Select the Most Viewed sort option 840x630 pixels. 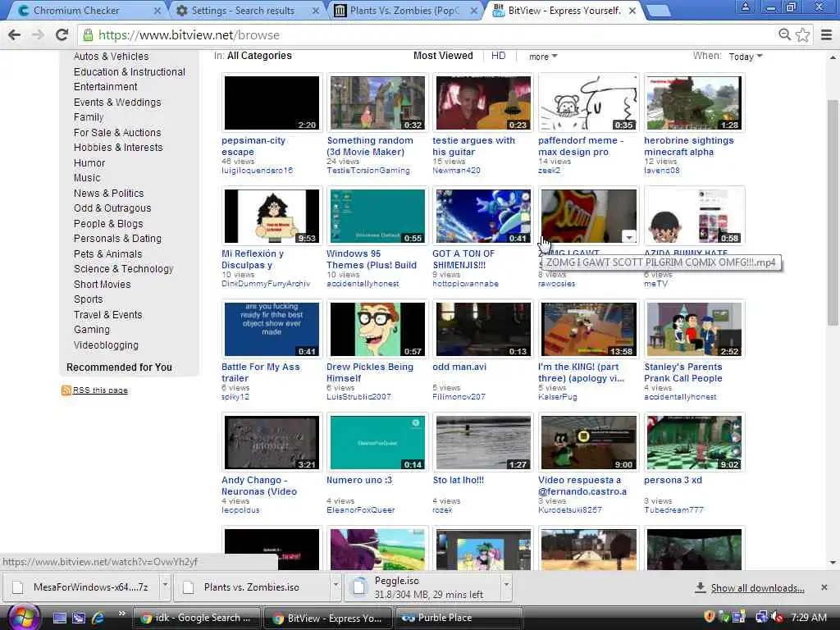pos(443,56)
